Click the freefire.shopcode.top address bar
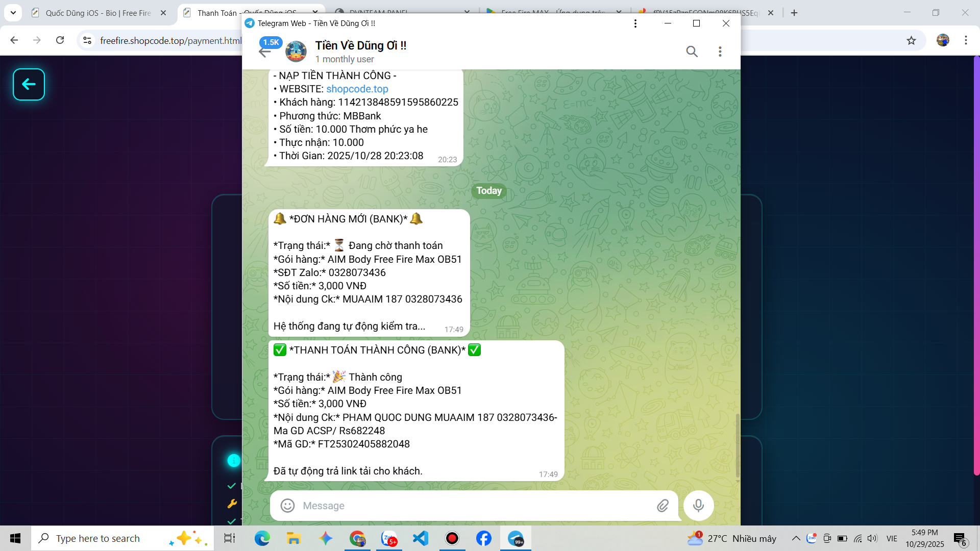 tap(171, 40)
